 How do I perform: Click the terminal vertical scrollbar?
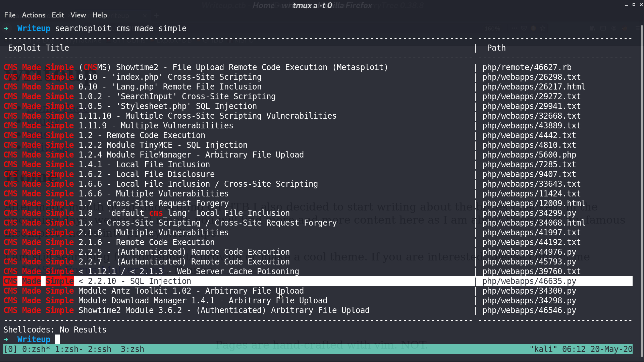pyautogui.click(x=642, y=191)
